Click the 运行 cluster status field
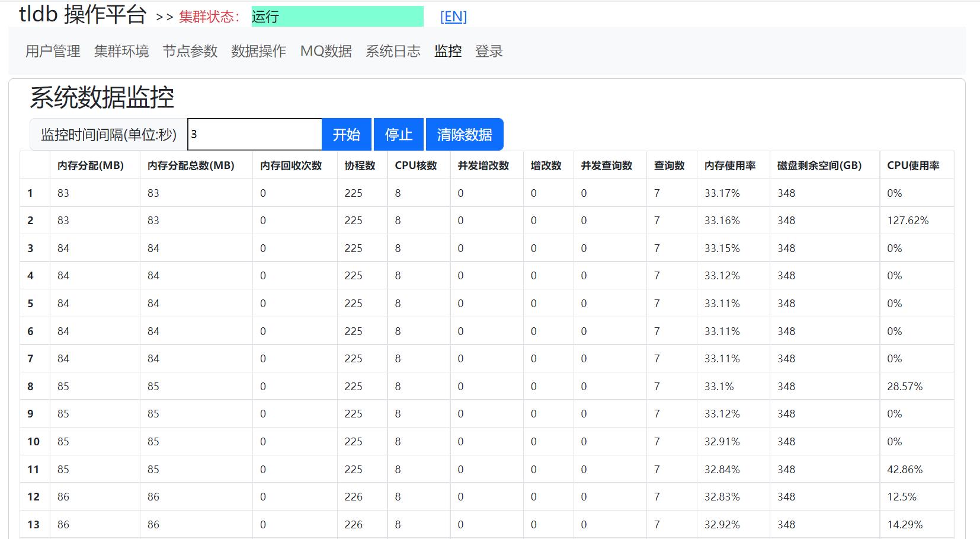980x539 pixels. pos(337,17)
